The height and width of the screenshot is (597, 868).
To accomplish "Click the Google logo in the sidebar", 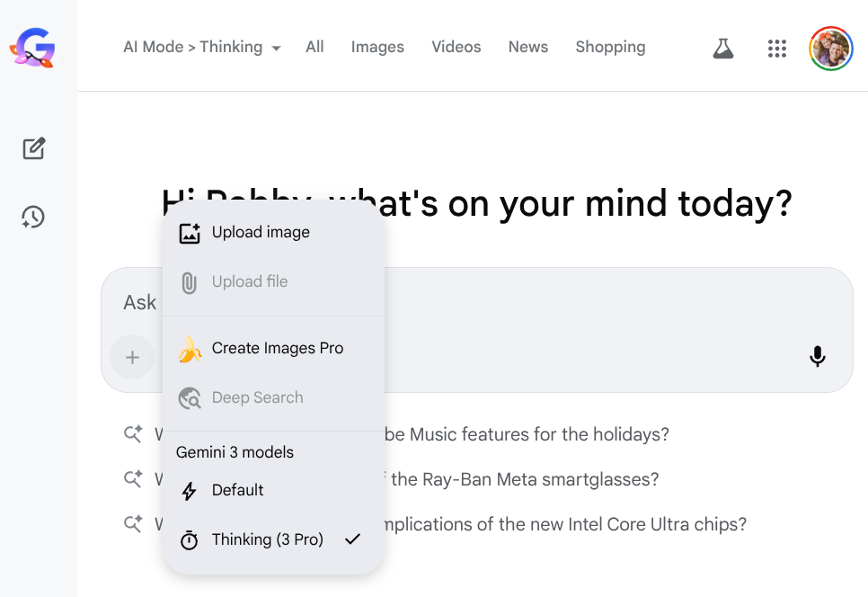I will pos(32,48).
